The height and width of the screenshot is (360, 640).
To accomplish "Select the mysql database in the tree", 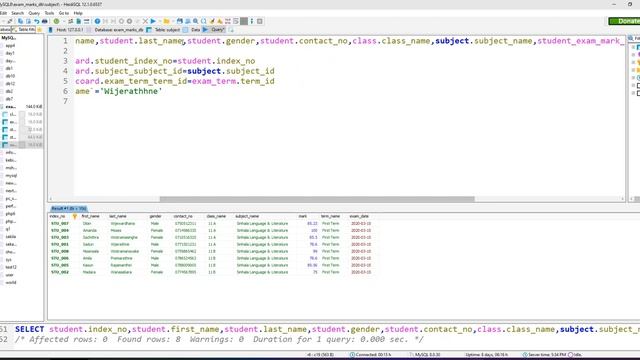I will click(x=11, y=176).
